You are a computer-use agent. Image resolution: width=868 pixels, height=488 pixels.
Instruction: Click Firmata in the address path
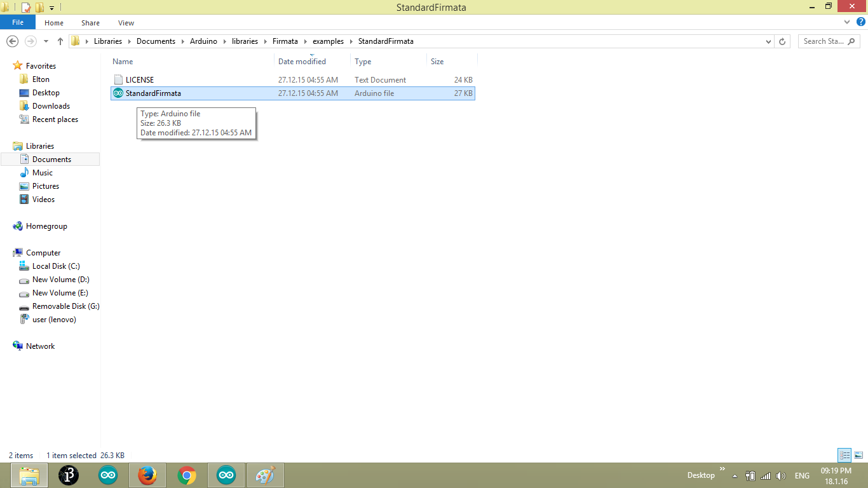tap(285, 41)
